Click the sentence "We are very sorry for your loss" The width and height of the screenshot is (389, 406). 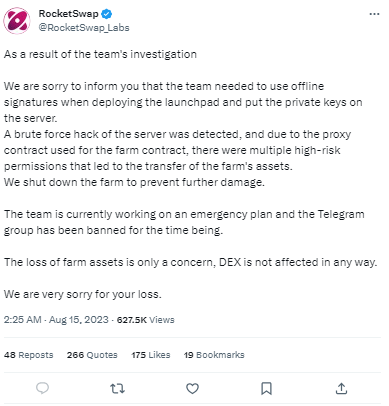click(x=83, y=294)
